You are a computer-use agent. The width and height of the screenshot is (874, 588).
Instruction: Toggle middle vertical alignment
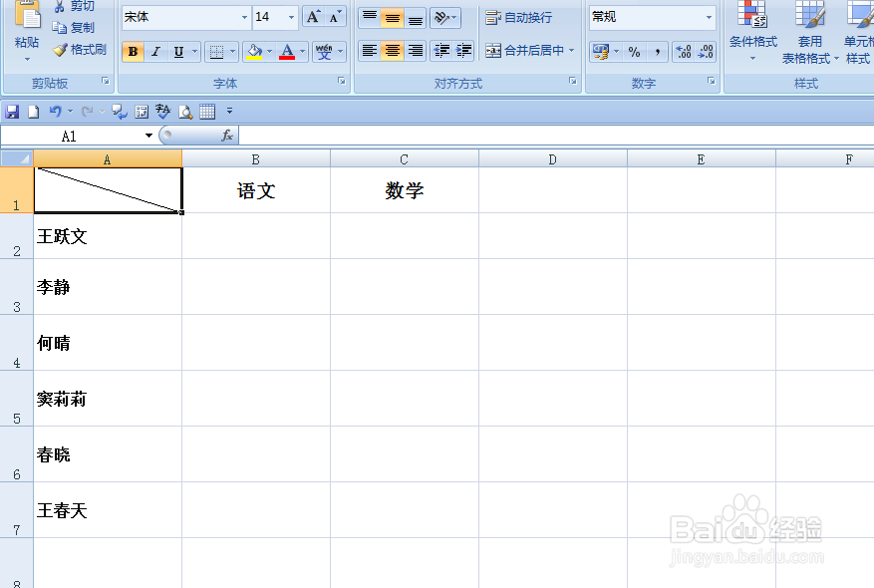393,17
